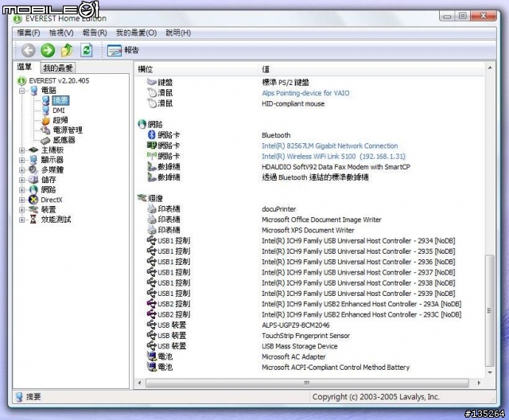Click the USB2 控制 293A row icon
Image resolution: width=509 pixels, height=420 pixels.
tap(152, 304)
